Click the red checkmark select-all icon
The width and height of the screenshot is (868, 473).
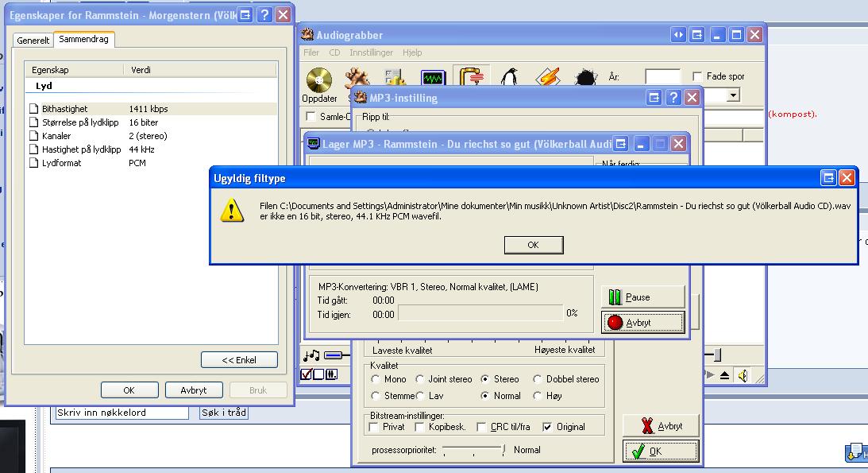[x=306, y=374]
